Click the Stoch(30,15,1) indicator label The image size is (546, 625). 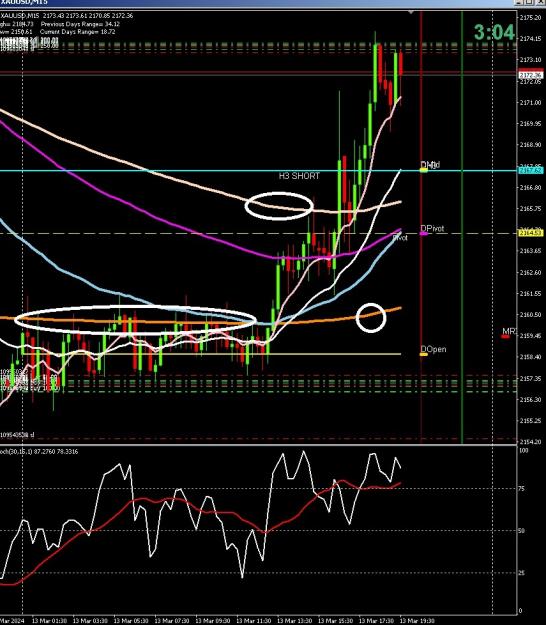click(x=39, y=452)
